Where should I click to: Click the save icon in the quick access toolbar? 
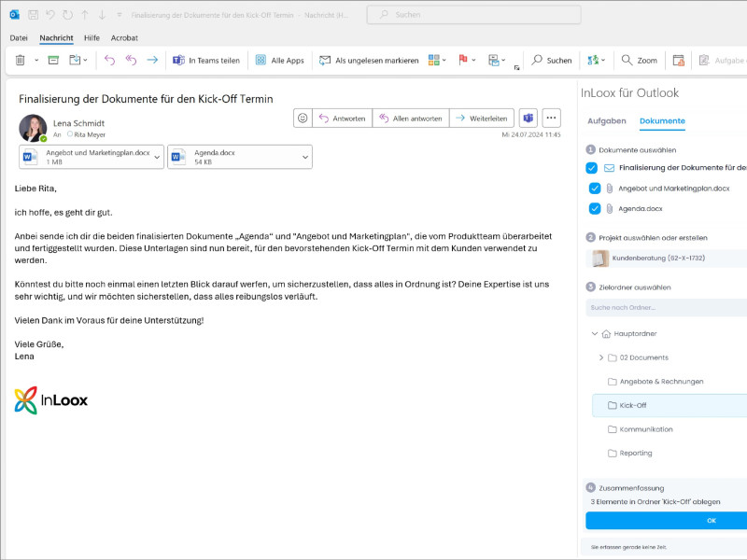[x=33, y=15]
